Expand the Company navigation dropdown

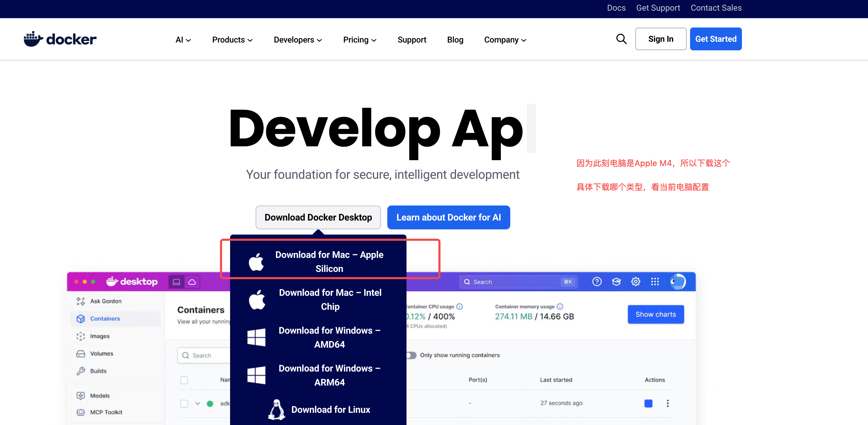[x=505, y=40]
